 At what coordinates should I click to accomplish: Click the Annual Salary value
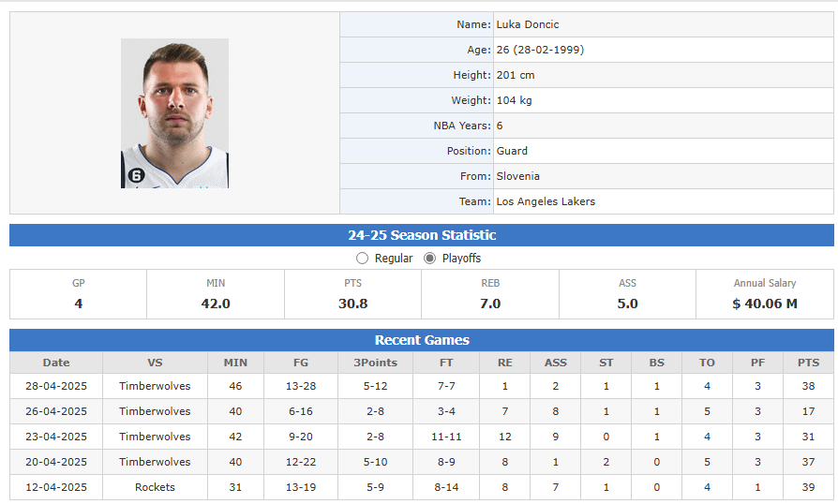tap(765, 304)
